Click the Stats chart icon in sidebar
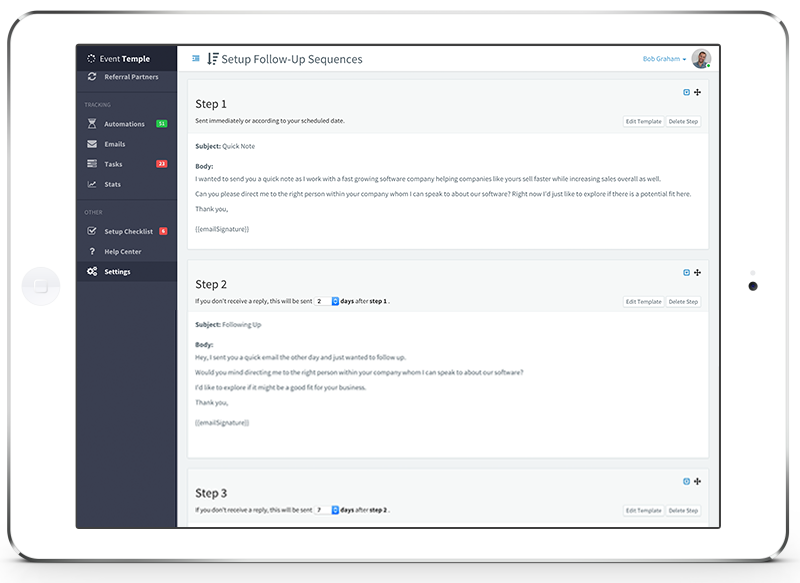Screen dimensions: 800x583 (x=92, y=184)
